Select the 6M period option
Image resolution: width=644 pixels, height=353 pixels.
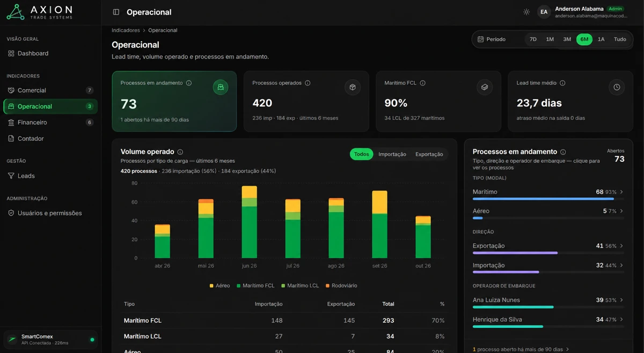click(x=584, y=39)
